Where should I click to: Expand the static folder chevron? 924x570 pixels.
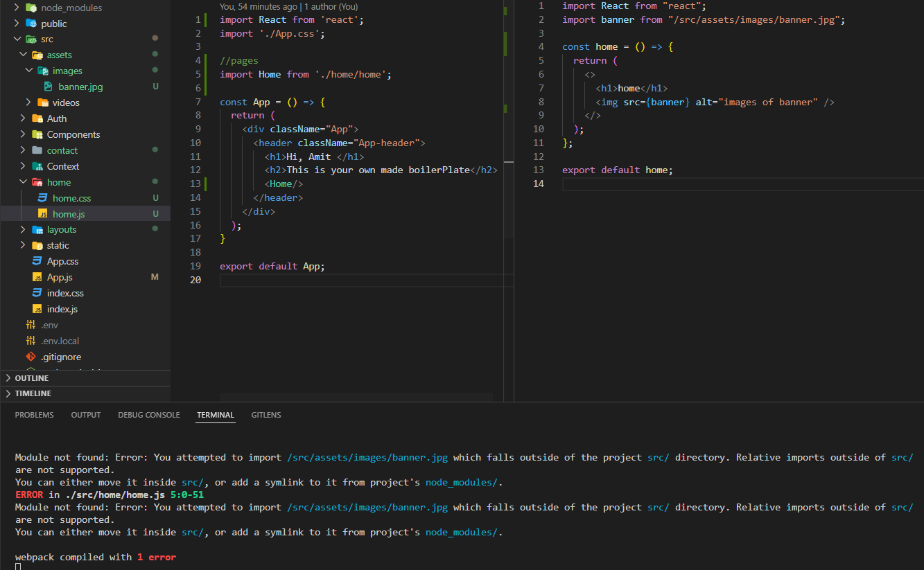pyautogui.click(x=22, y=246)
